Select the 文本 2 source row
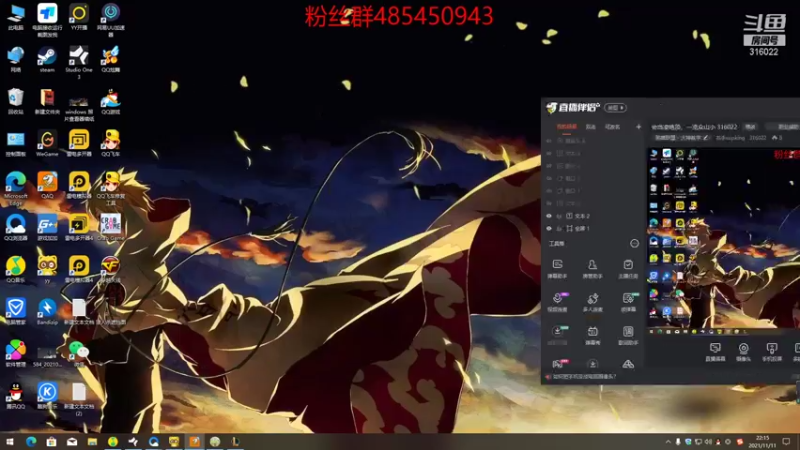The height and width of the screenshot is (450, 800). click(x=592, y=216)
